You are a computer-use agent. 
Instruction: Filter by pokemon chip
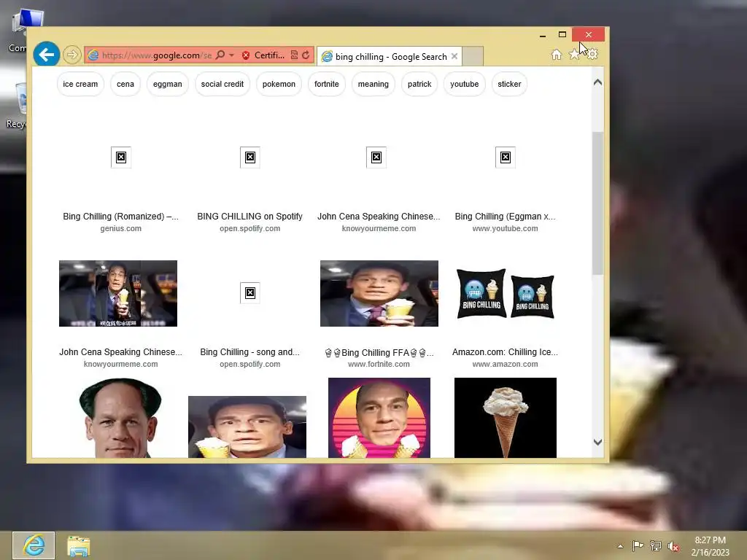click(x=279, y=84)
